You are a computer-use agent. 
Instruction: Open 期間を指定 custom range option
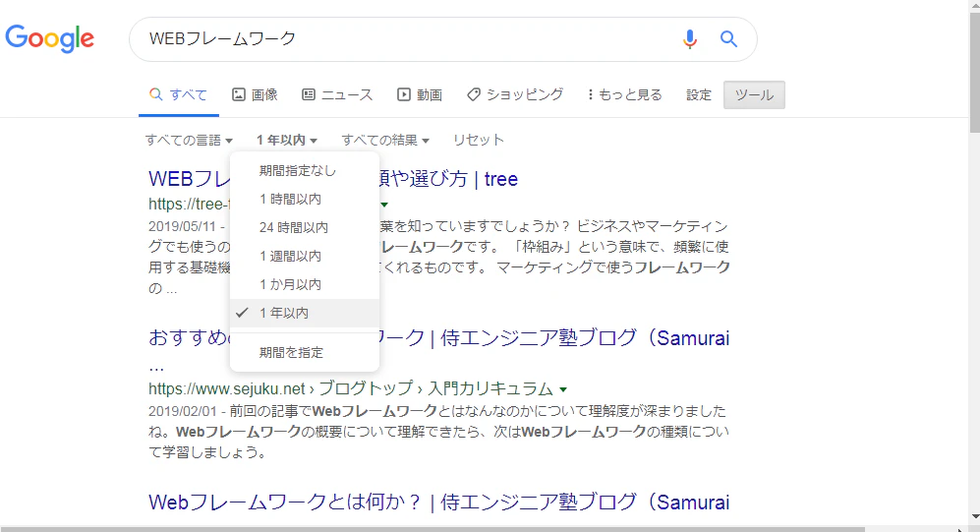305,353
